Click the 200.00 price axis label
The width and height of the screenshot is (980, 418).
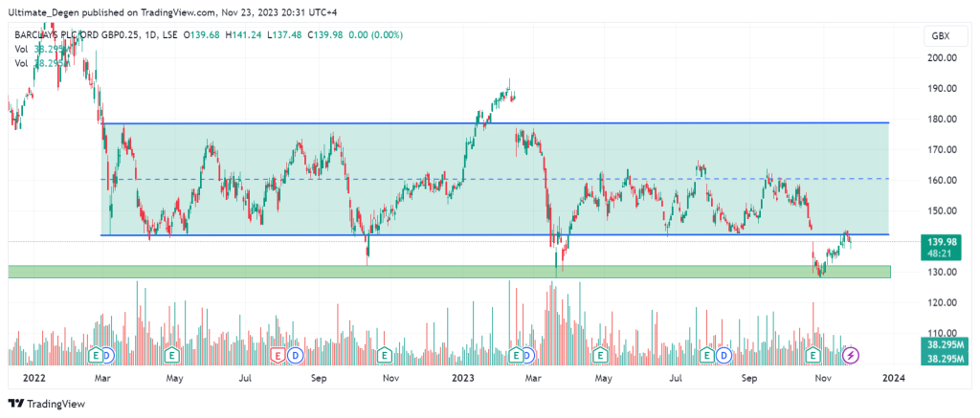[943, 57]
